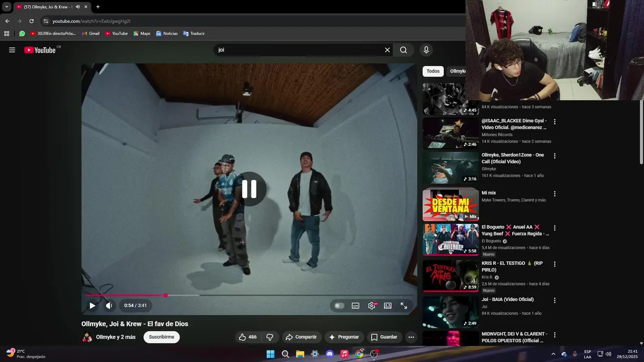Open the One Call video thumbnail
This screenshot has height=362, width=644.
(451, 167)
